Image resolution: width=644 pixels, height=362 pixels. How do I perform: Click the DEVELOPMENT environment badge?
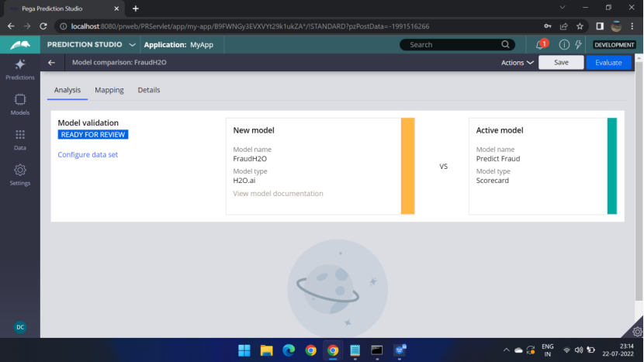[615, 45]
